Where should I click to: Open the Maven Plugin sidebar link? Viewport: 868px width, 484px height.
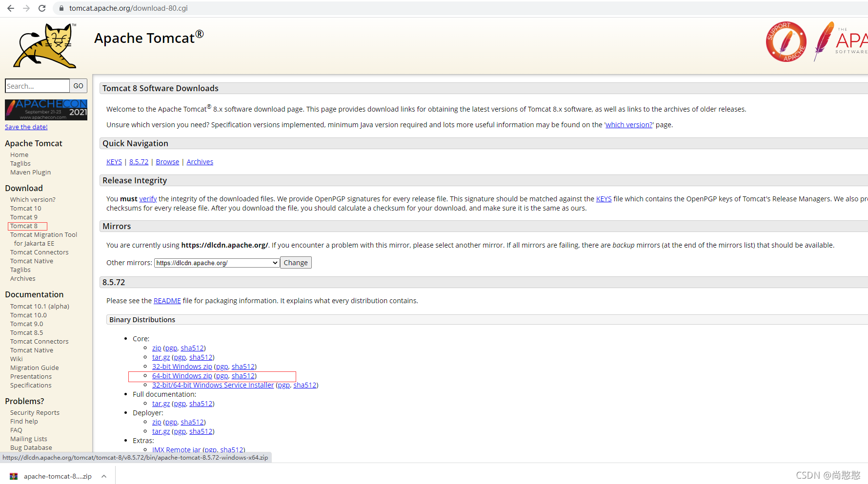point(30,173)
